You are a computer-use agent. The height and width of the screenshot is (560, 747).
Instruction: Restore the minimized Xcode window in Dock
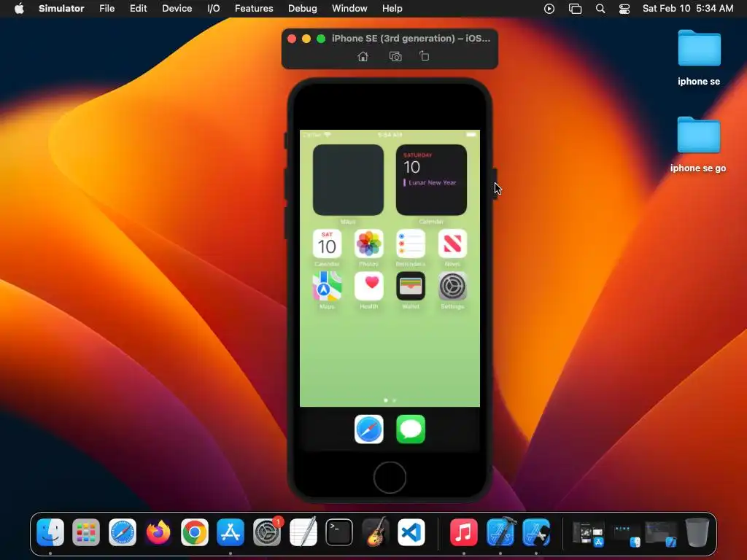point(661,534)
